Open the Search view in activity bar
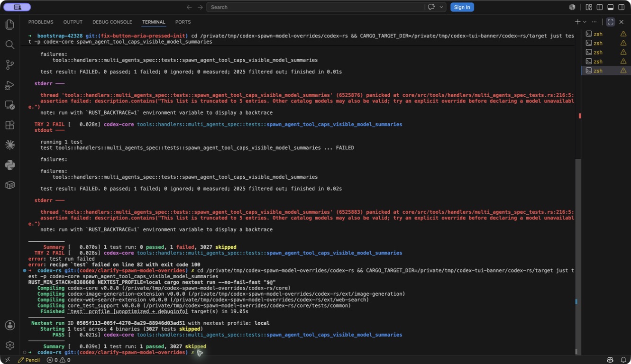The height and width of the screenshot is (364, 631). [x=9, y=45]
